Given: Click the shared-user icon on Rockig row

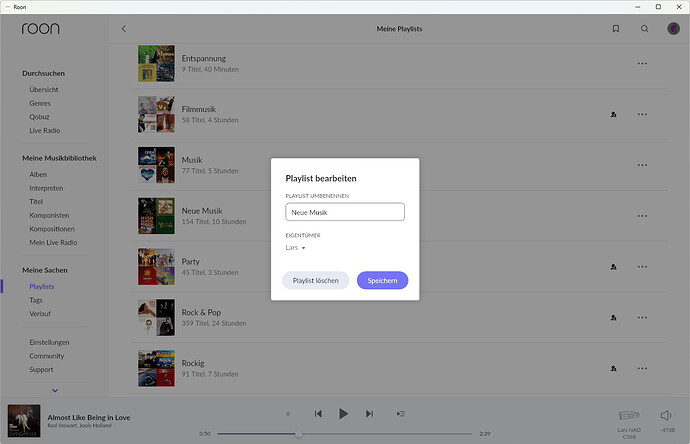Looking at the screenshot, I should coord(613,368).
